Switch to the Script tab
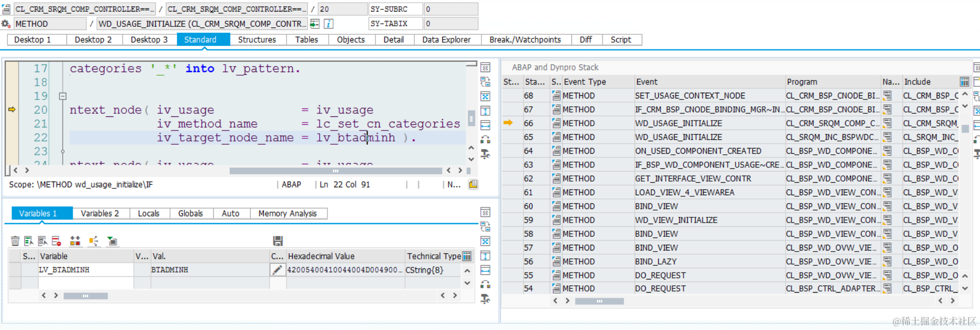This screenshot has width=980, height=330. pyautogui.click(x=621, y=39)
